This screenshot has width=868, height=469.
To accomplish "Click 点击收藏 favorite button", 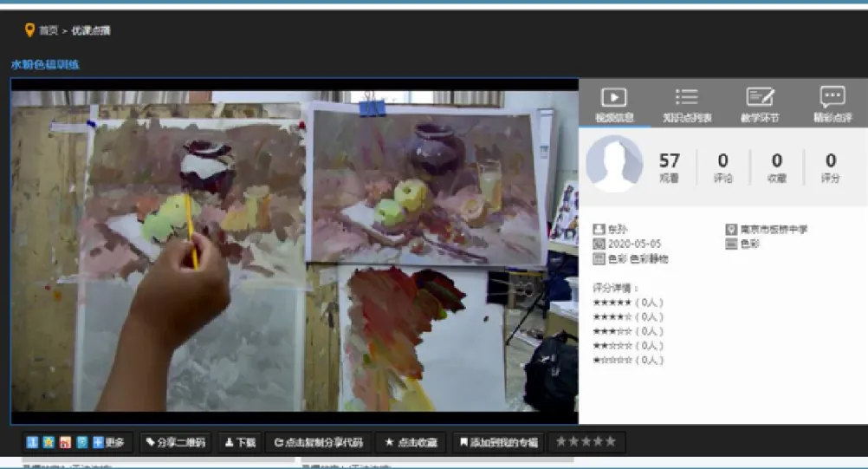I will click(411, 442).
